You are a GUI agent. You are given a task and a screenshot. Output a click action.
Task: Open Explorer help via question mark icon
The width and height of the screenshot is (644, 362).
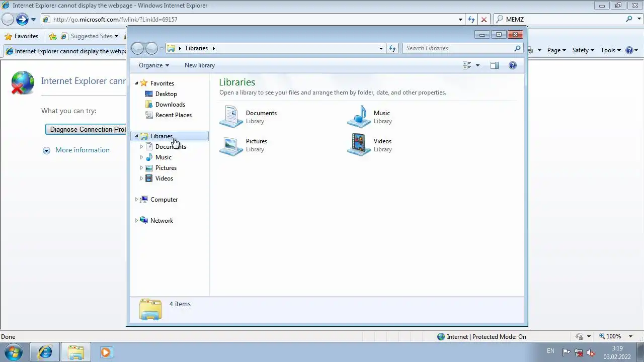(512, 65)
